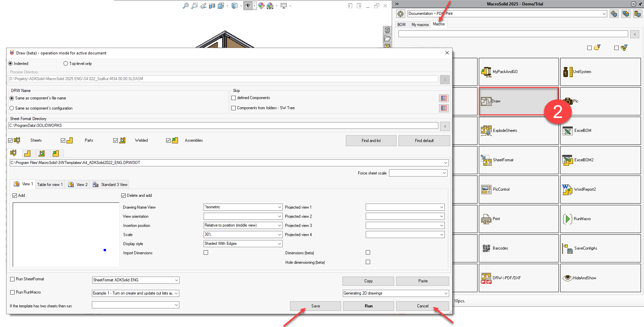The width and height of the screenshot is (644, 327).
Task: Launch the ExcelBOM macro
Action: pos(600,131)
